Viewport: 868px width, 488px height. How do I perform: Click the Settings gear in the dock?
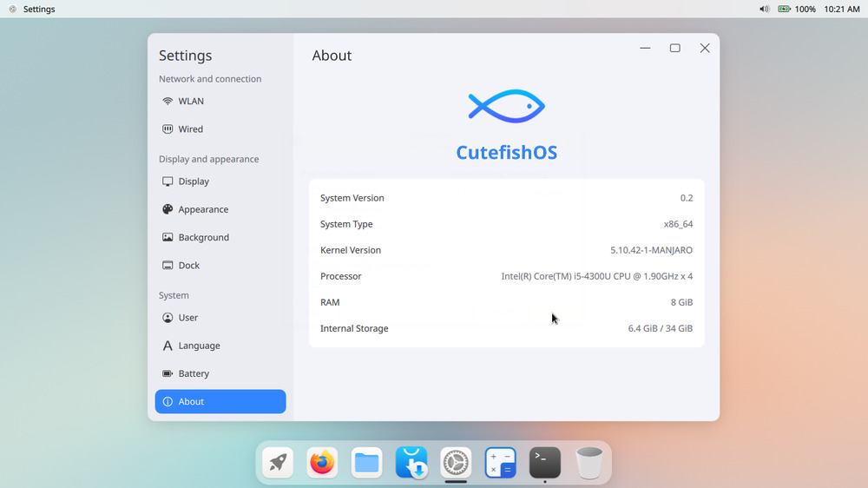(456, 462)
